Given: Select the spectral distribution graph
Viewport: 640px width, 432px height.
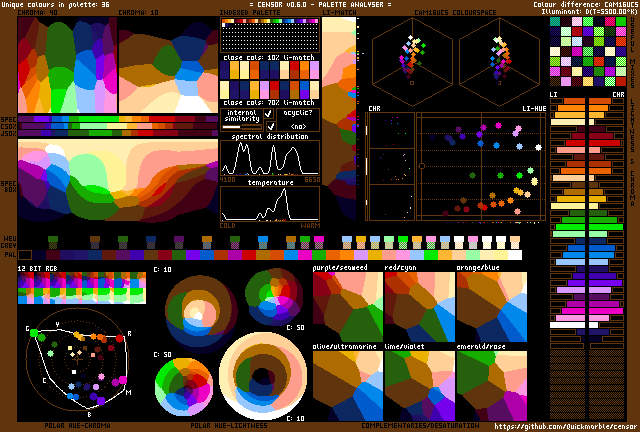Looking at the screenshot, I should click(270, 158).
